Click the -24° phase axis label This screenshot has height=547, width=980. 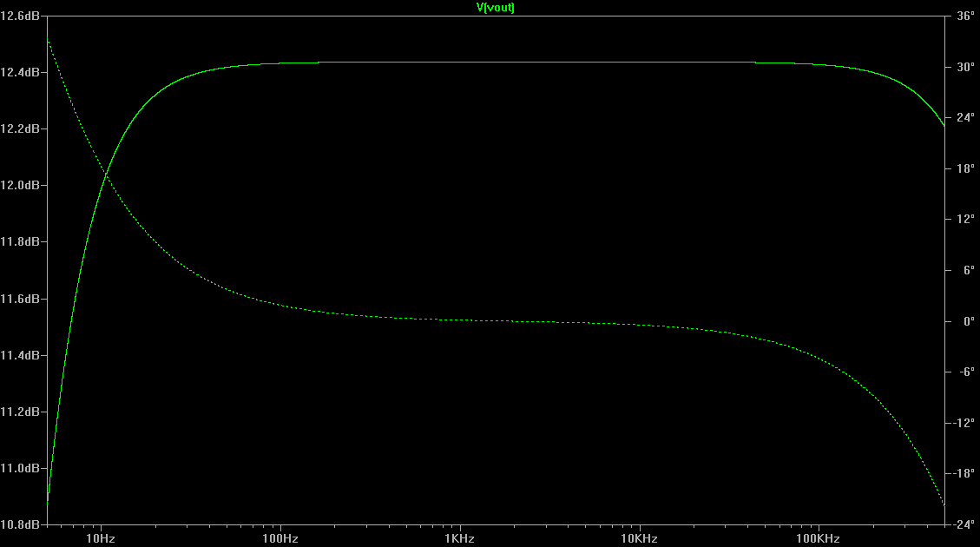click(964, 524)
